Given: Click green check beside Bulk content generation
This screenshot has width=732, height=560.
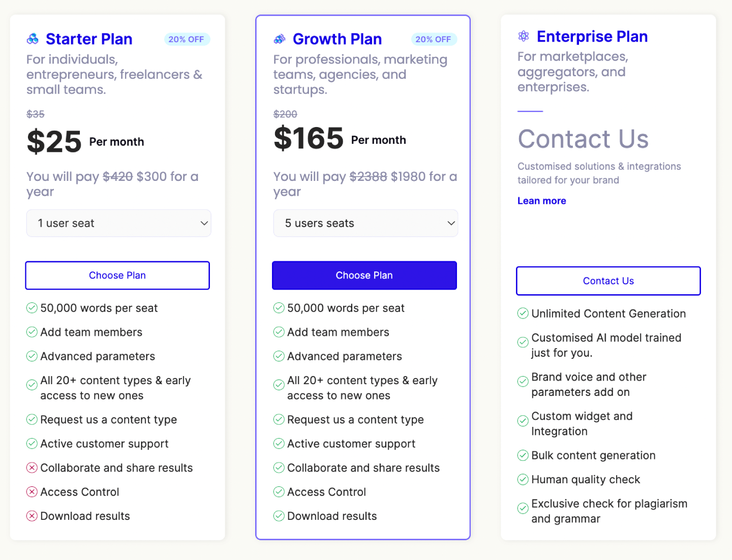Looking at the screenshot, I should coord(523,455).
